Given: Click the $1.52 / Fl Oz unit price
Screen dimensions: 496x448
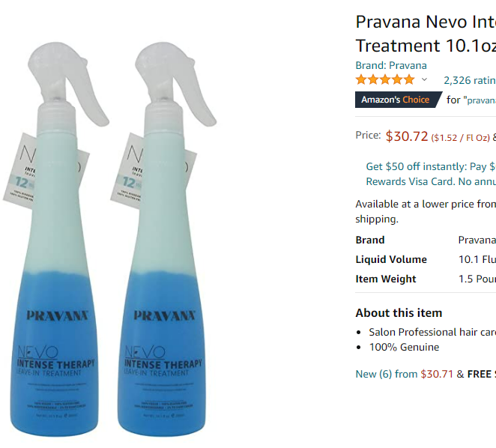Looking at the screenshot, I should [x=461, y=138].
